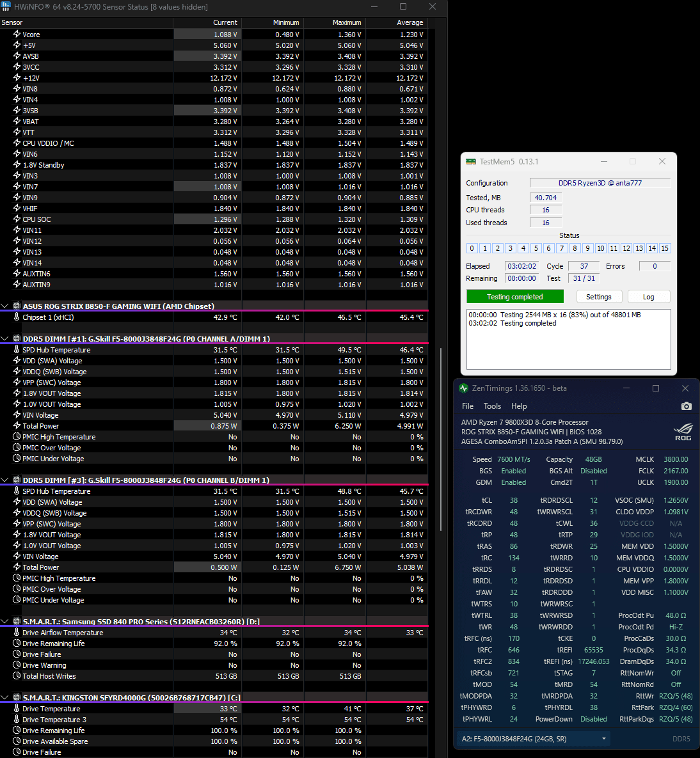The image size is (700, 758).
Task: Click thread status box 15 in TestMem5
Action: [x=665, y=248]
